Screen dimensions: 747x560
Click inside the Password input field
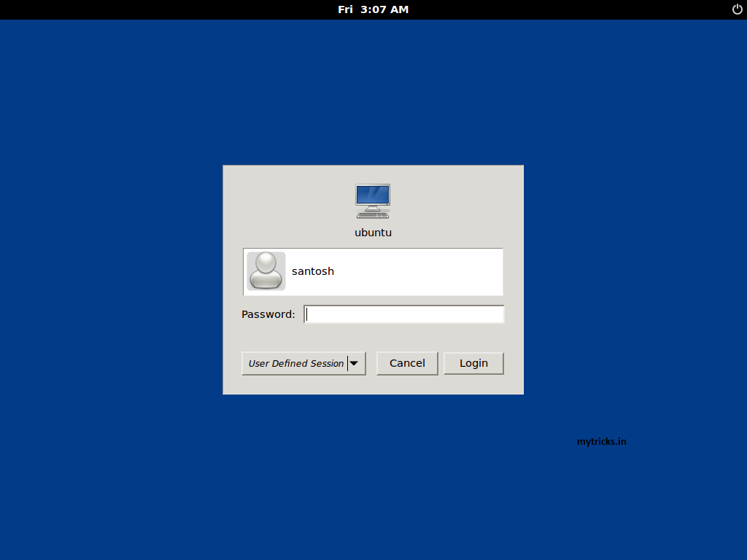pyautogui.click(x=403, y=314)
